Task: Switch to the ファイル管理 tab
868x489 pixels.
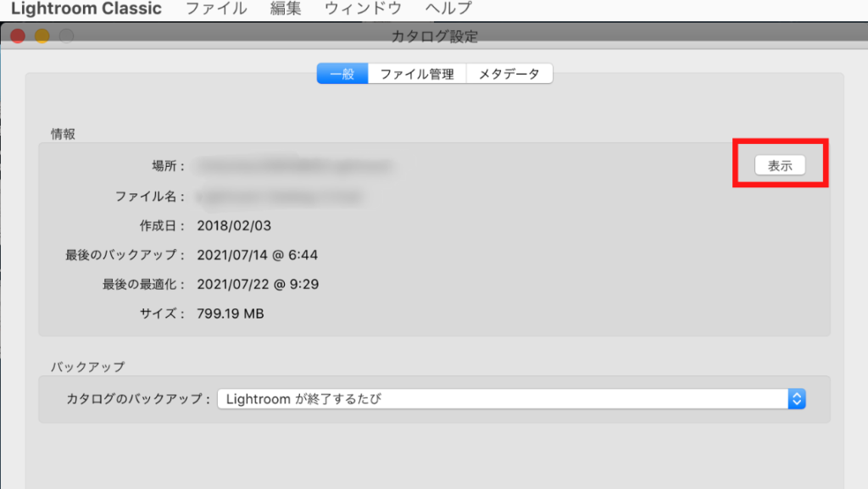Action: (417, 74)
